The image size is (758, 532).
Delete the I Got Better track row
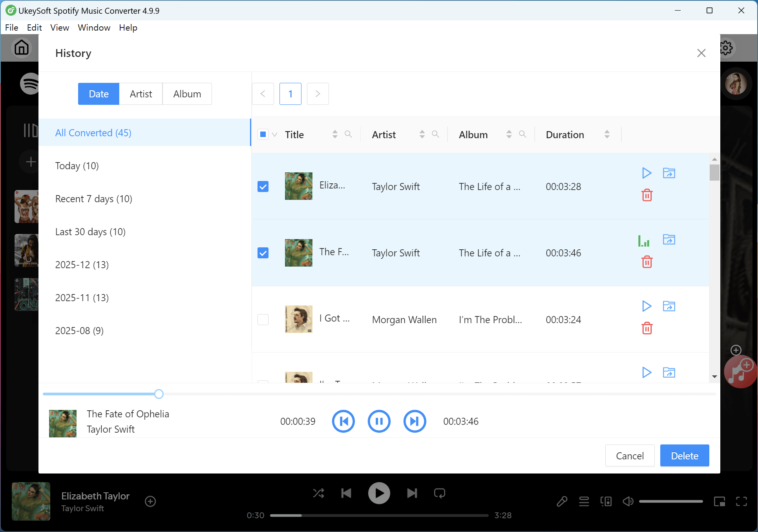pos(647,328)
